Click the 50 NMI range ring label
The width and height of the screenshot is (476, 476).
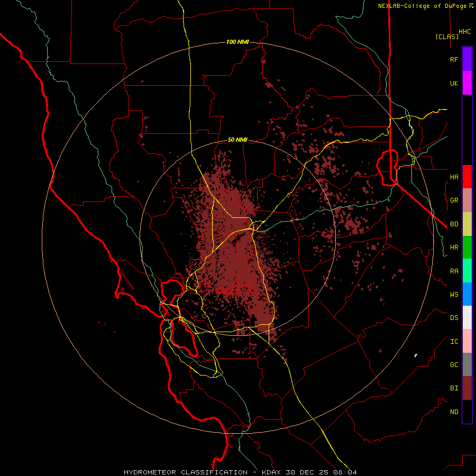pyautogui.click(x=237, y=140)
